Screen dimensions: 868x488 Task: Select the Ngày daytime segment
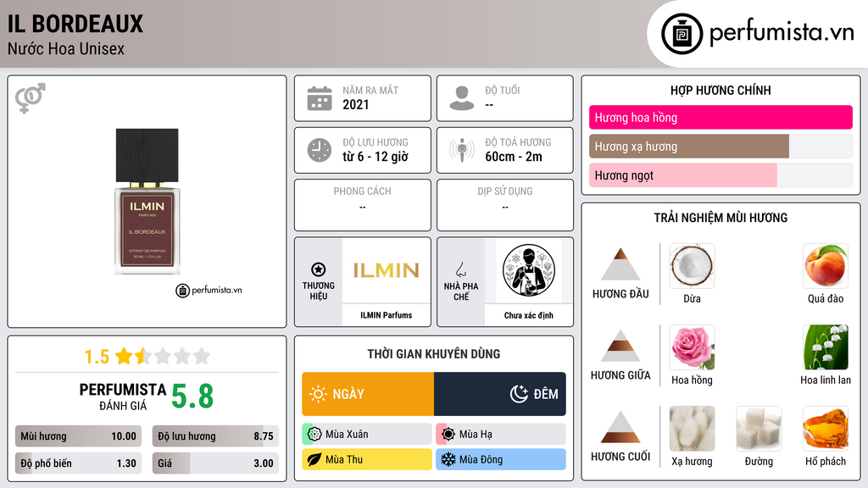click(368, 394)
